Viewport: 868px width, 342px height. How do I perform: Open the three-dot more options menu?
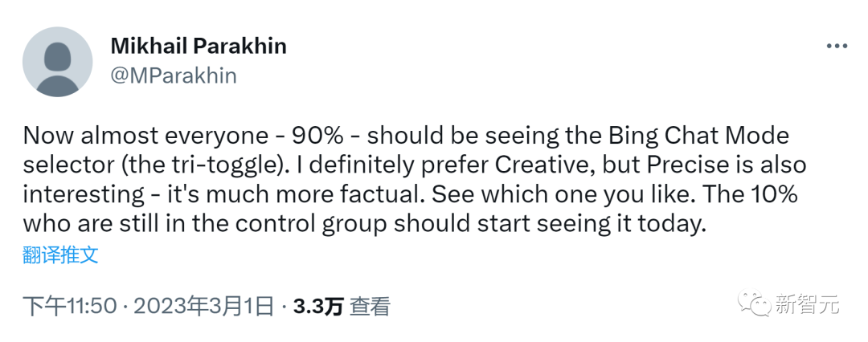click(837, 47)
